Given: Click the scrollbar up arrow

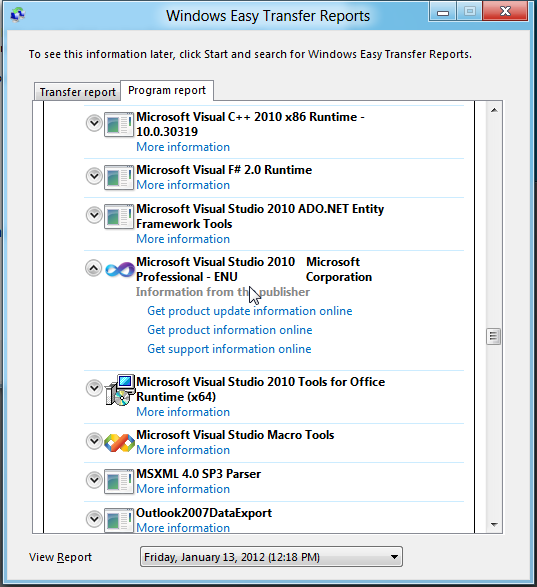Looking at the screenshot, I should point(494,110).
